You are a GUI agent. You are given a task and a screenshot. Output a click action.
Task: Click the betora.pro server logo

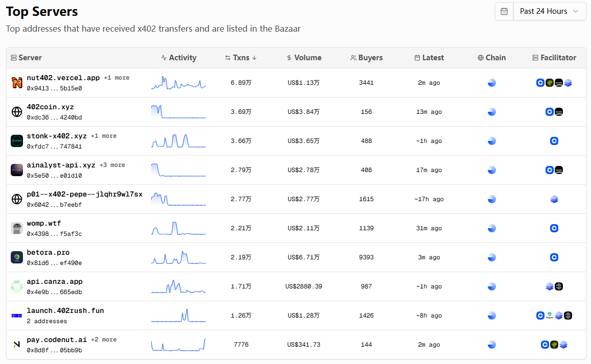click(17, 257)
